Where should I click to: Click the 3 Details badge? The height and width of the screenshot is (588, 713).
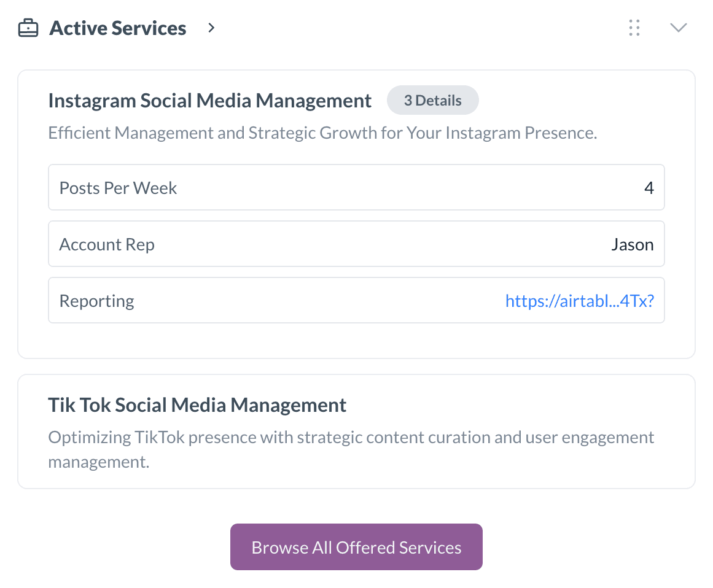tap(432, 100)
